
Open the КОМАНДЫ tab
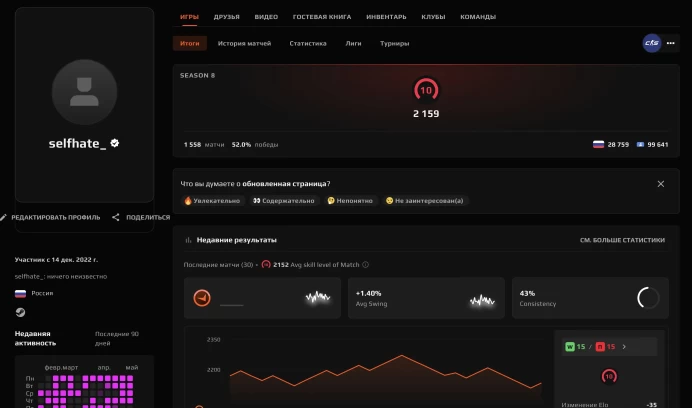click(x=478, y=17)
